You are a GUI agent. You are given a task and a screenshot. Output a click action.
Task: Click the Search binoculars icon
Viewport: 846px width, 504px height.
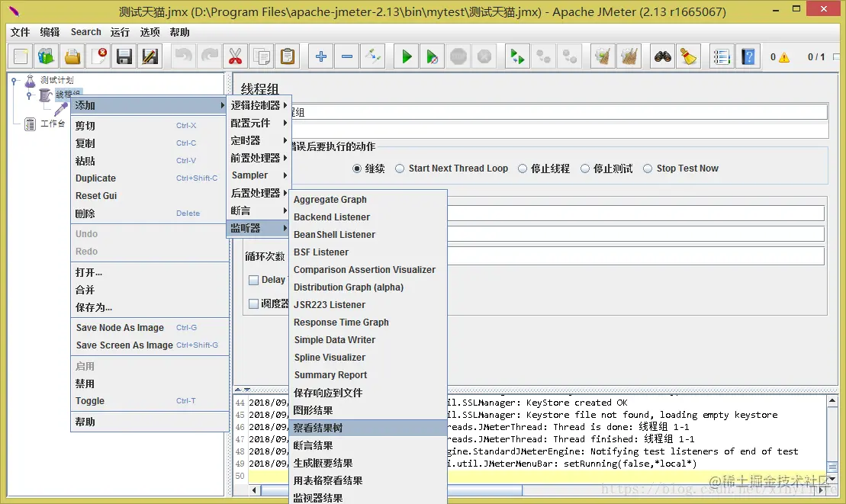pyautogui.click(x=663, y=56)
